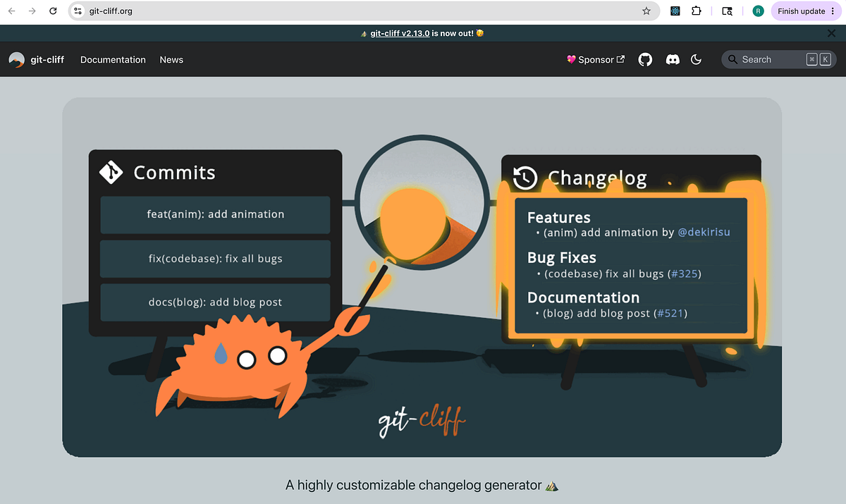This screenshot has width=846, height=504.
Task: Click the Documentation heading in Changelog board
Action: pyautogui.click(x=584, y=297)
